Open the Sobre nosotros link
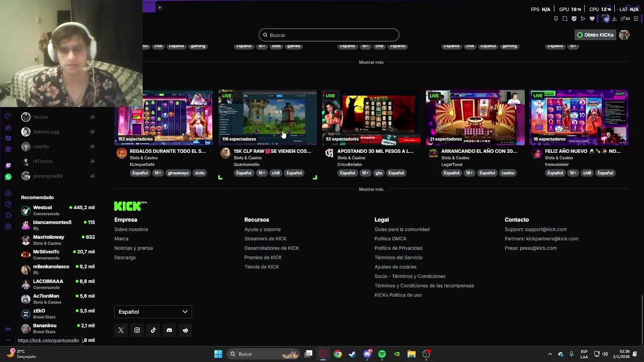Image resolution: width=644 pixels, height=362 pixels. coord(131,229)
